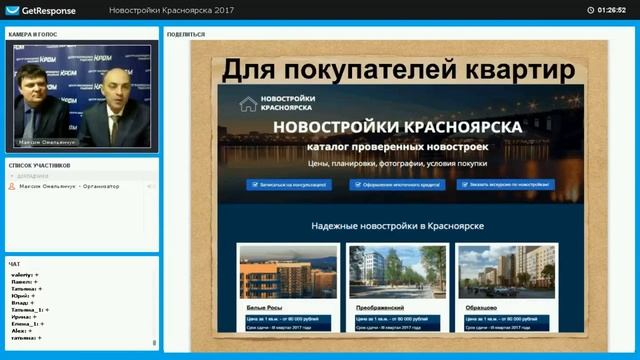Click the elapsed time 01:26:52
The image size is (640, 360).
click(611, 10)
